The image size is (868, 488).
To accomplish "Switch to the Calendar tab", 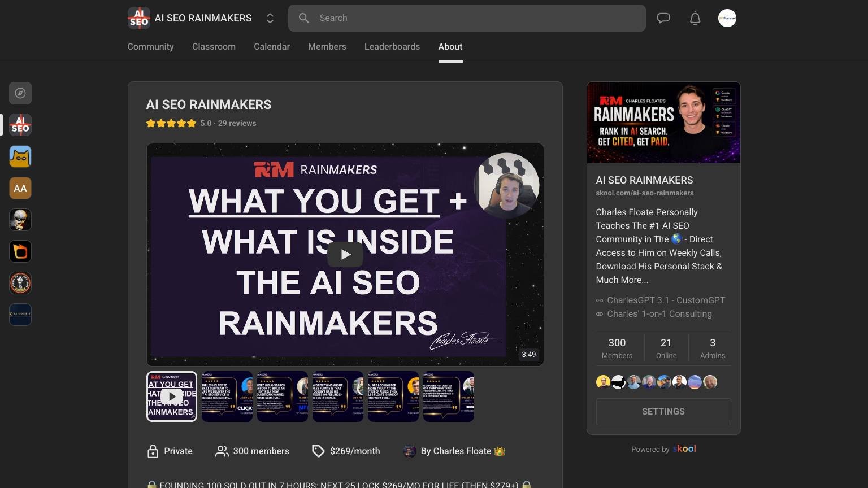I will [x=272, y=46].
